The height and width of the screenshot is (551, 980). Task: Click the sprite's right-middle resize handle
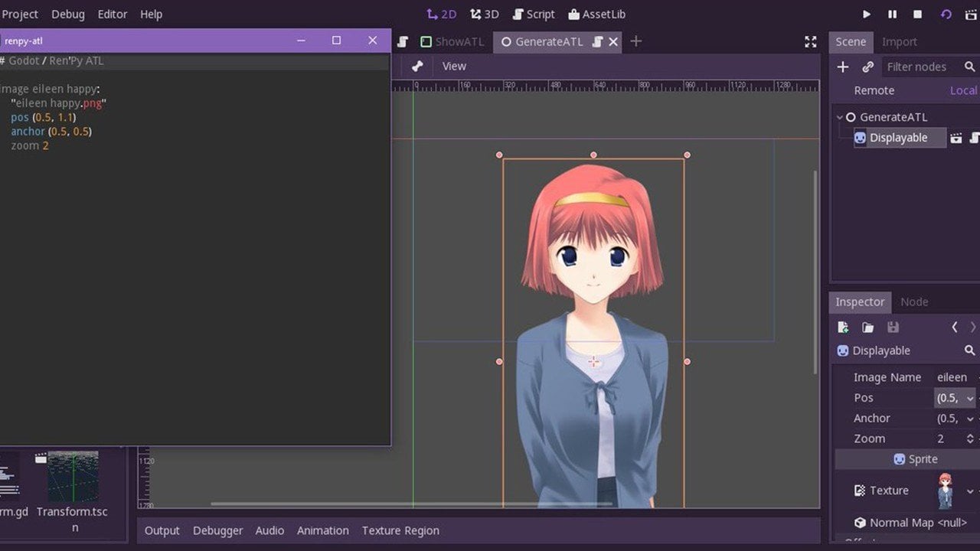pyautogui.click(x=687, y=361)
